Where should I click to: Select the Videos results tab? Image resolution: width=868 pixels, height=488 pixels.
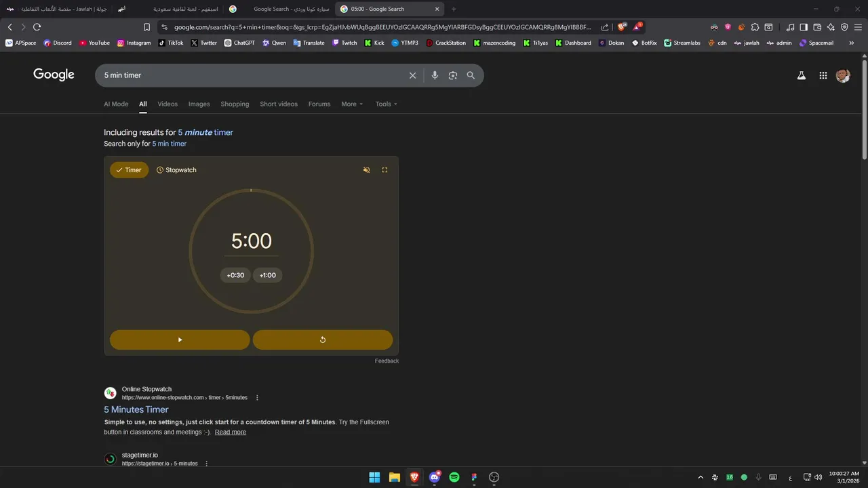click(x=167, y=104)
